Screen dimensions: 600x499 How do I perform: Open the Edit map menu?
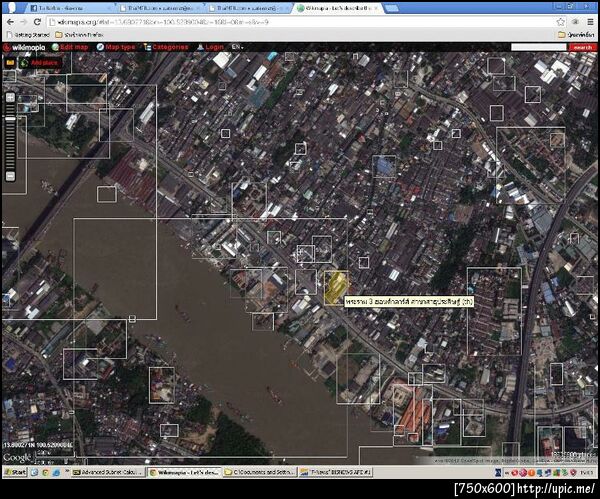pos(70,47)
